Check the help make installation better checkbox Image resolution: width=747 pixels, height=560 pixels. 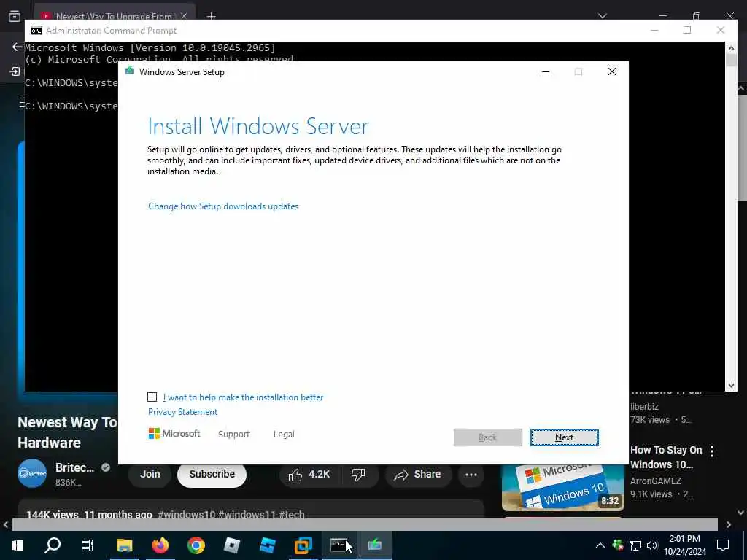click(x=152, y=397)
